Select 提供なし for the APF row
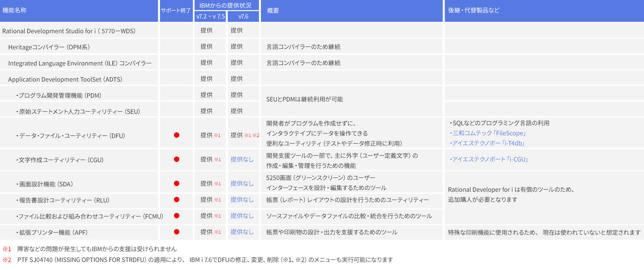Viewport: 644px width, 270px height. tap(242, 232)
